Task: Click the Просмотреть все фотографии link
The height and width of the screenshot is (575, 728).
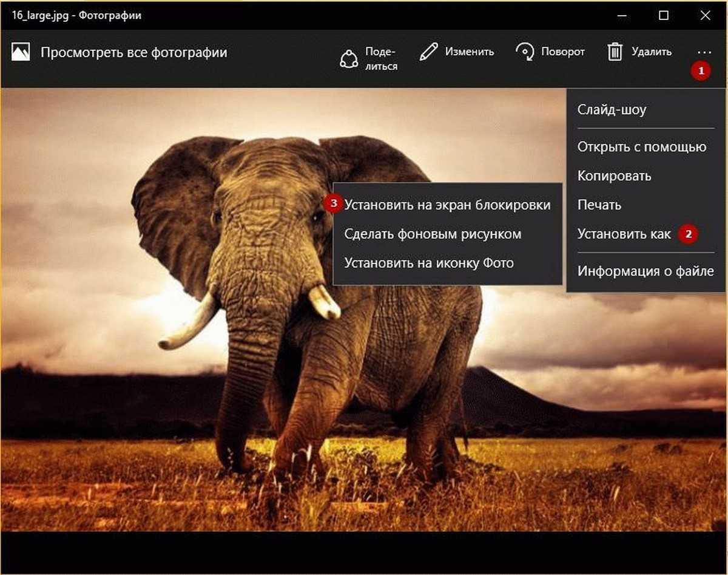Action: [x=133, y=52]
